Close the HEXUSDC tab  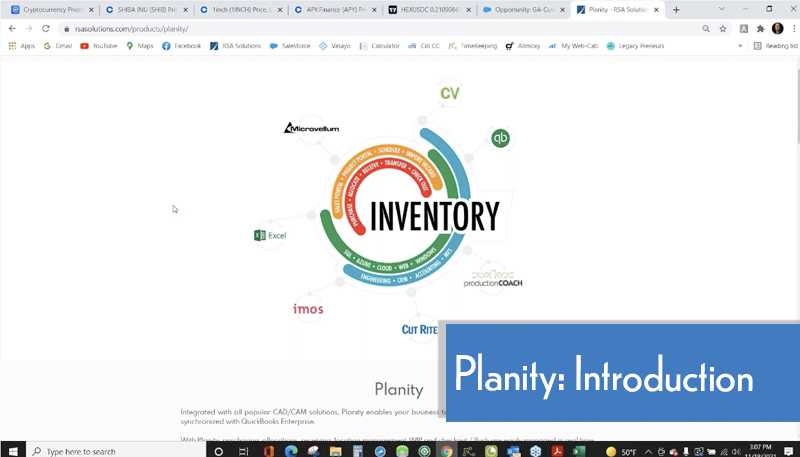(x=469, y=10)
